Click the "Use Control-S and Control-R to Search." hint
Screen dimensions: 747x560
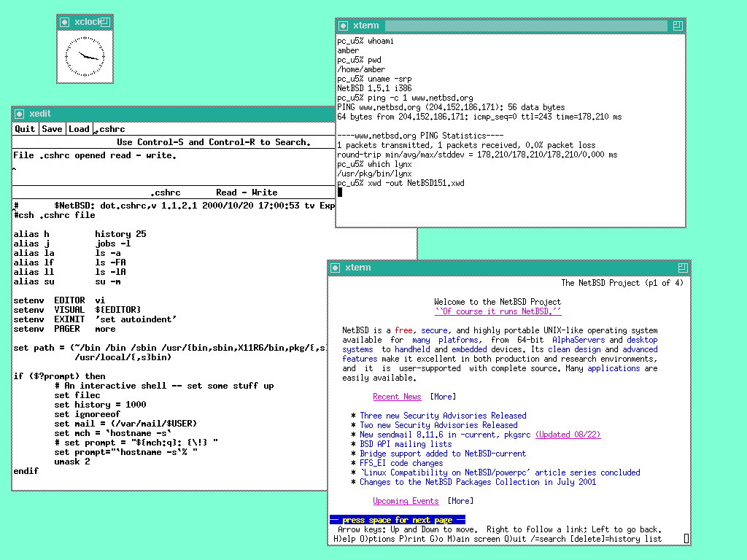214,142
